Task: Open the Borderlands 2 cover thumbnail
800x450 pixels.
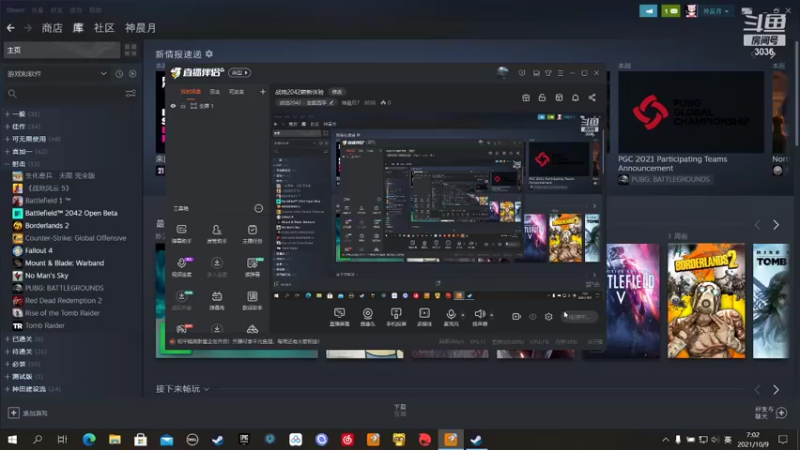Action: pyautogui.click(x=706, y=301)
